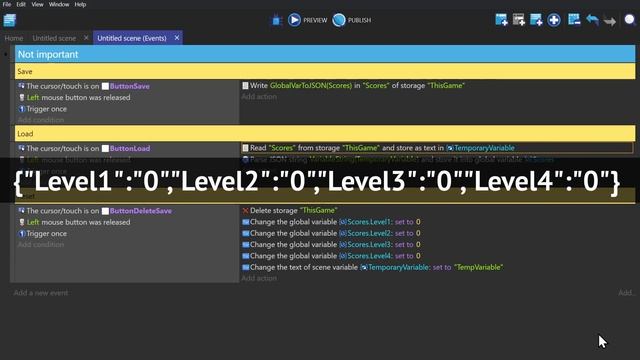Select the Untitled scene (Events) tab
640x360 pixels.
132,38
